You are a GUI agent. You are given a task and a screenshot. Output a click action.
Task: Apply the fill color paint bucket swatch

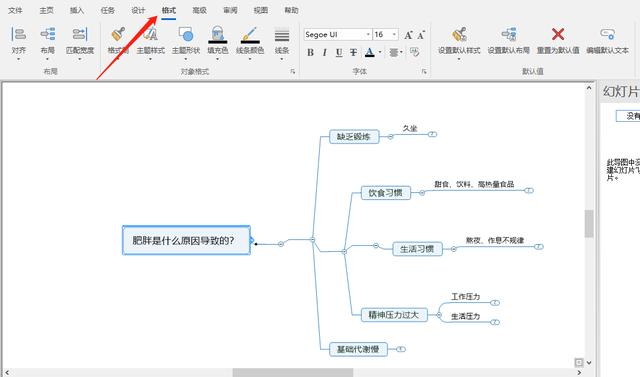click(218, 35)
